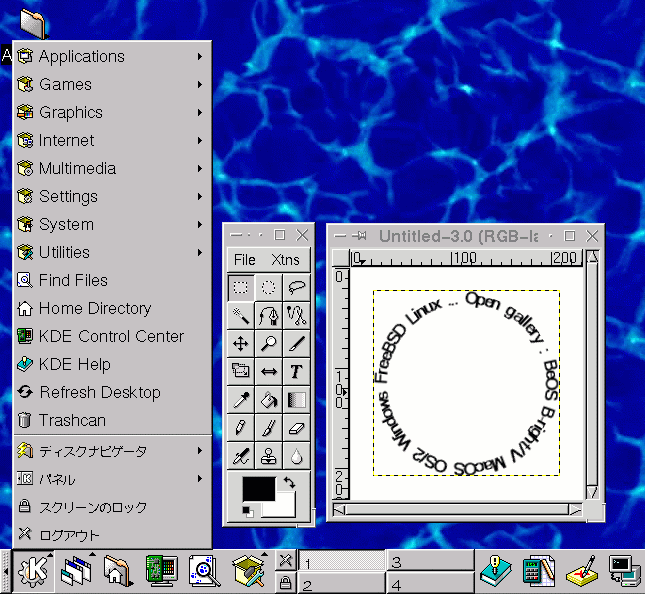Select the Free Select lasso tool
The image size is (645, 594).
click(x=297, y=287)
